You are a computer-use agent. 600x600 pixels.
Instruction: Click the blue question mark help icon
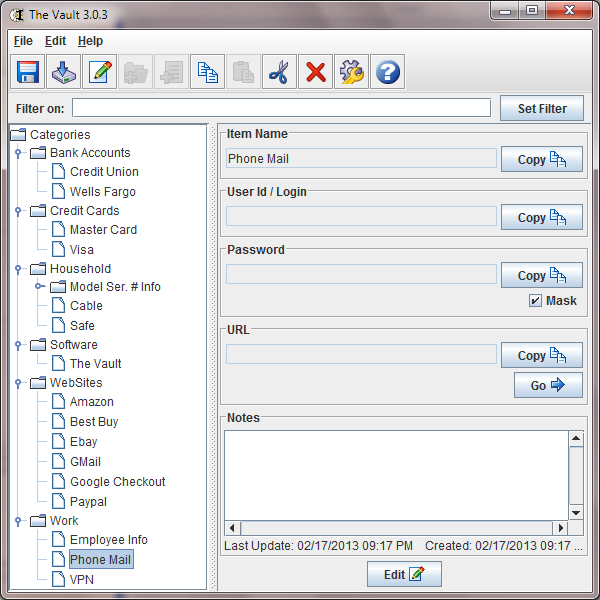click(x=387, y=72)
